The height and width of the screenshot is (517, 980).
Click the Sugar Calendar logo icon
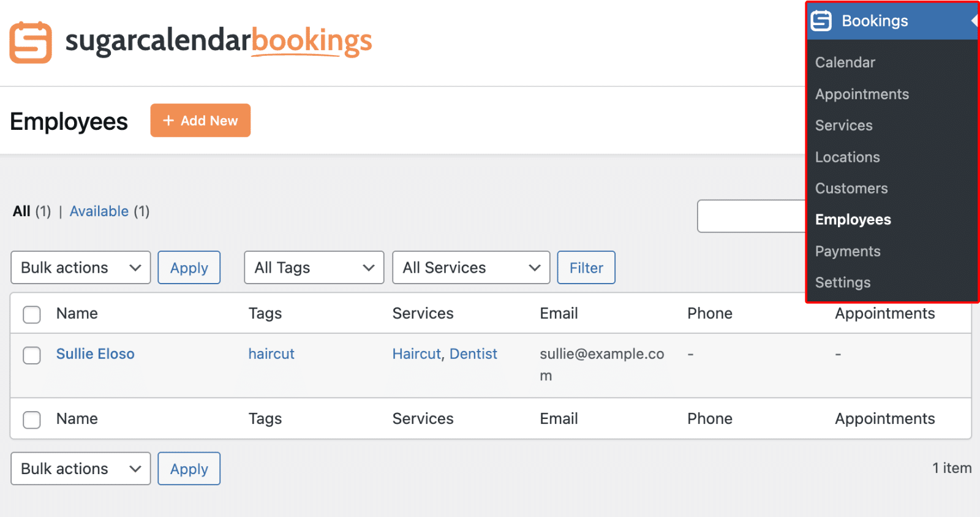point(30,42)
